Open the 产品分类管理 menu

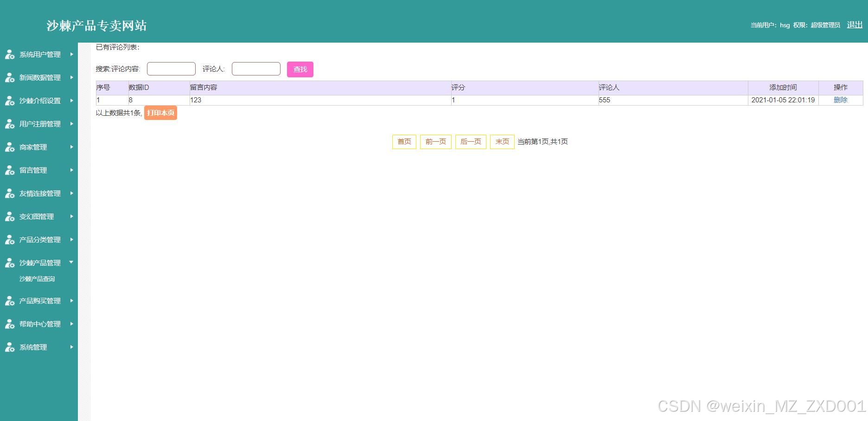(40, 240)
